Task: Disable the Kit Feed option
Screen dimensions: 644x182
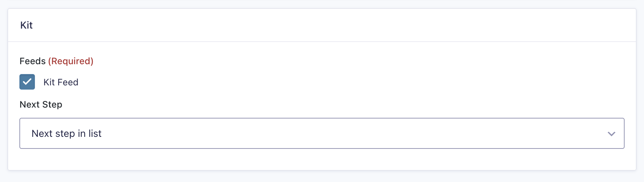Action: click(x=27, y=82)
